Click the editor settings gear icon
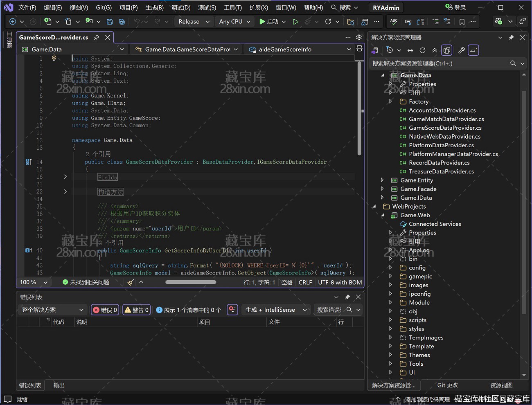 (x=359, y=37)
